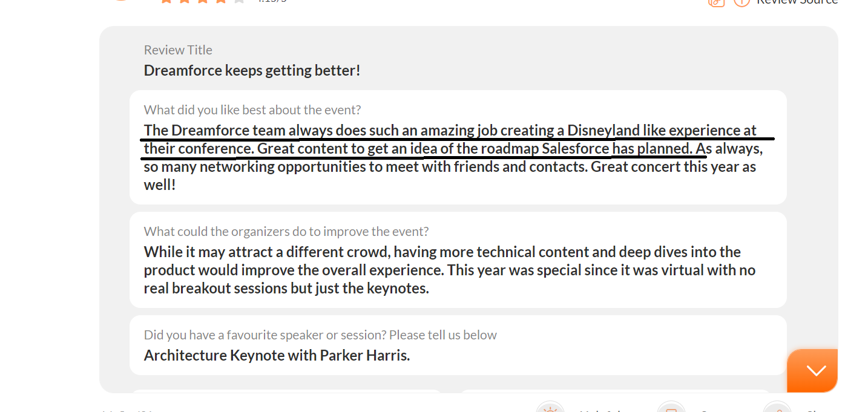Click 'Did you have a favourite speaker' question
This screenshot has width=868, height=412.
coord(320,335)
